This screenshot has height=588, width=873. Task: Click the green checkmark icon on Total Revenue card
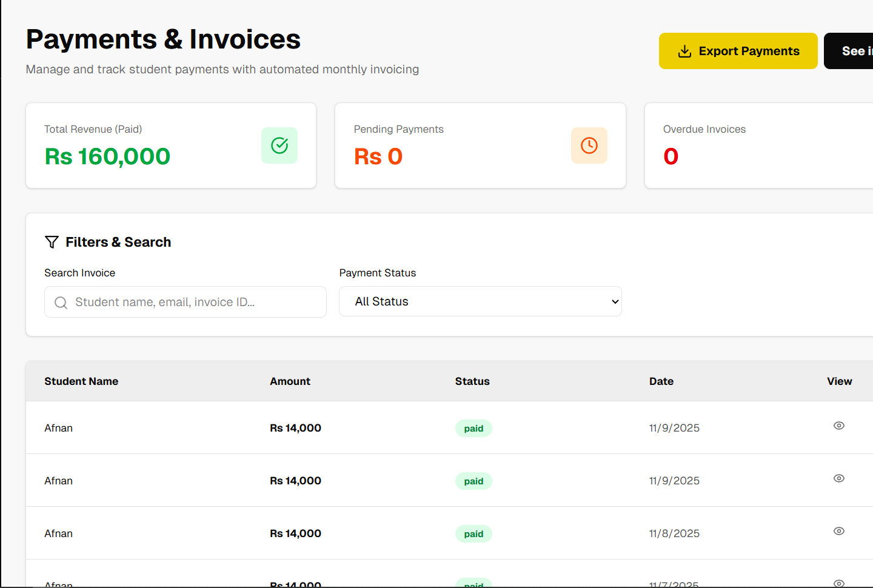click(x=279, y=145)
